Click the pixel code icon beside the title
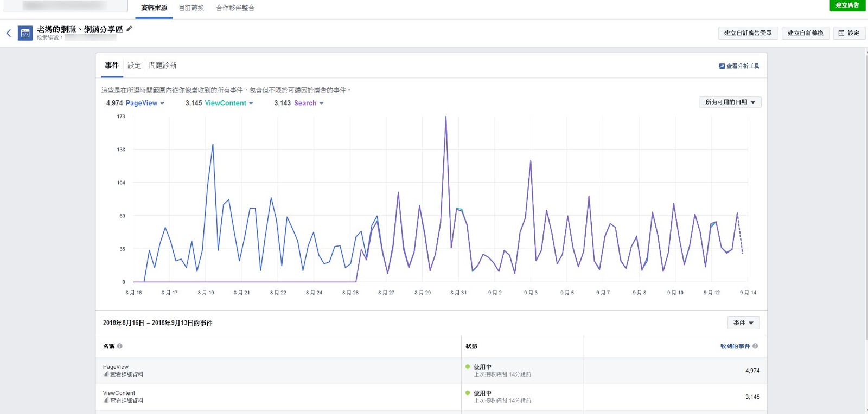The image size is (868, 414). click(25, 33)
